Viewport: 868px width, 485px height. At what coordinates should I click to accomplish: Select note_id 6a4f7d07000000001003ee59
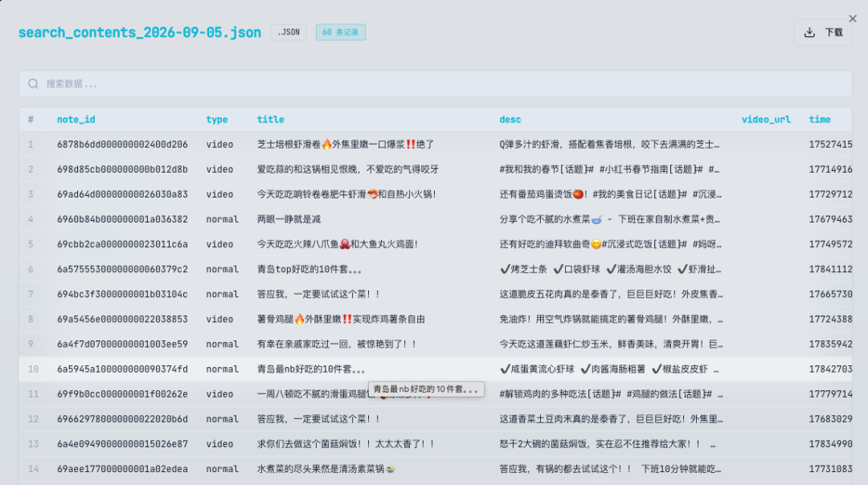(122, 344)
